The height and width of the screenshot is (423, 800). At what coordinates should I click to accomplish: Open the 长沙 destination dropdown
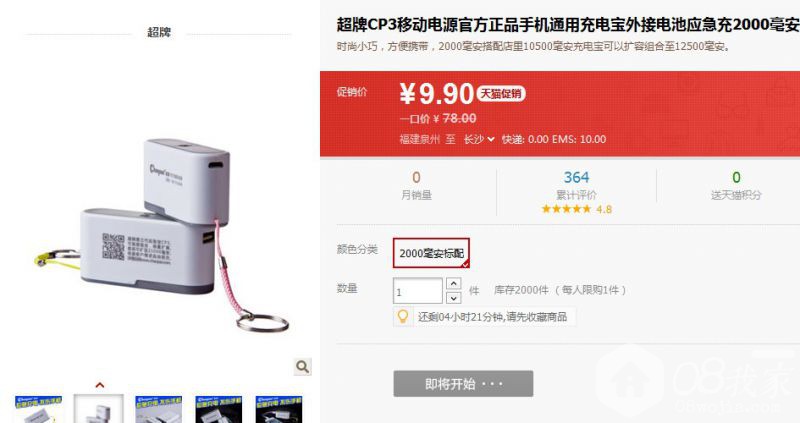point(479,139)
